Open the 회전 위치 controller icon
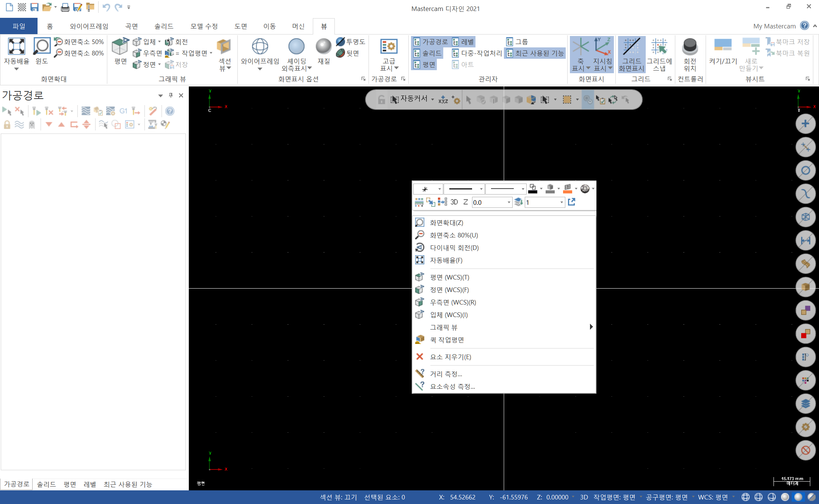Screen dimensions: 819x504 690,47
